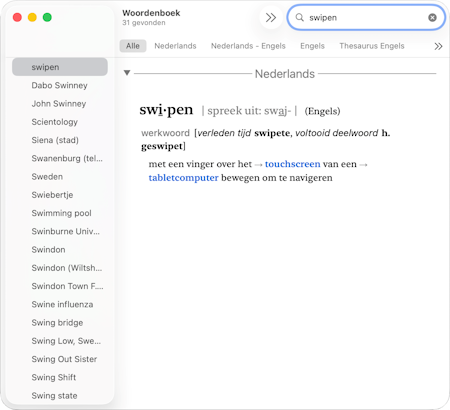Open the John Swinney entry
Viewport: 450px width, 410px height.
click(60, 104)
